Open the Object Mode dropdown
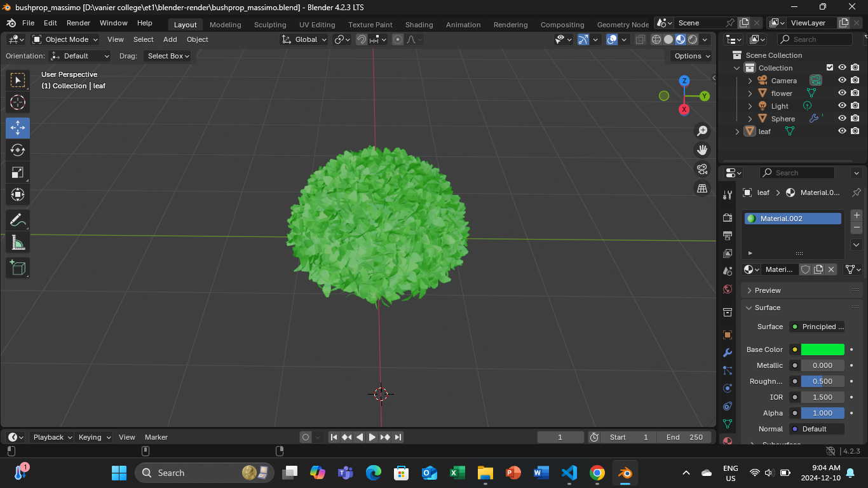Screen dimensions: 868x488 [65, 39]
